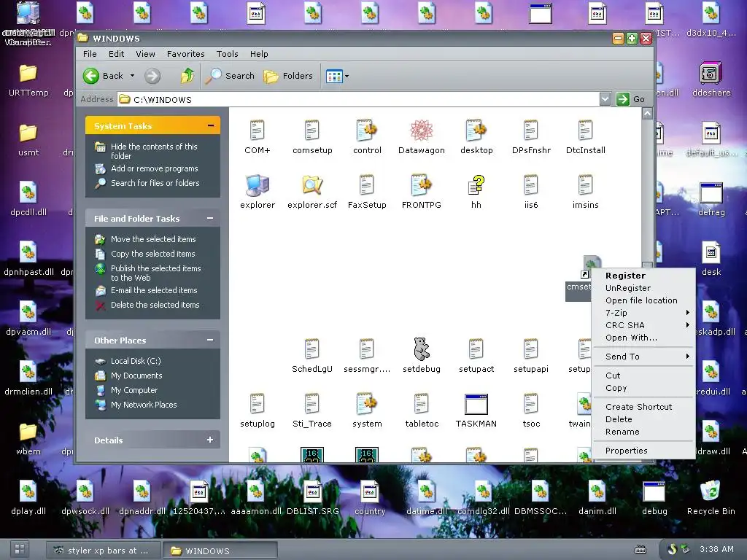Go to My Documents in Other Places
This screenshot has width=747, height=560.
point(136,376)
